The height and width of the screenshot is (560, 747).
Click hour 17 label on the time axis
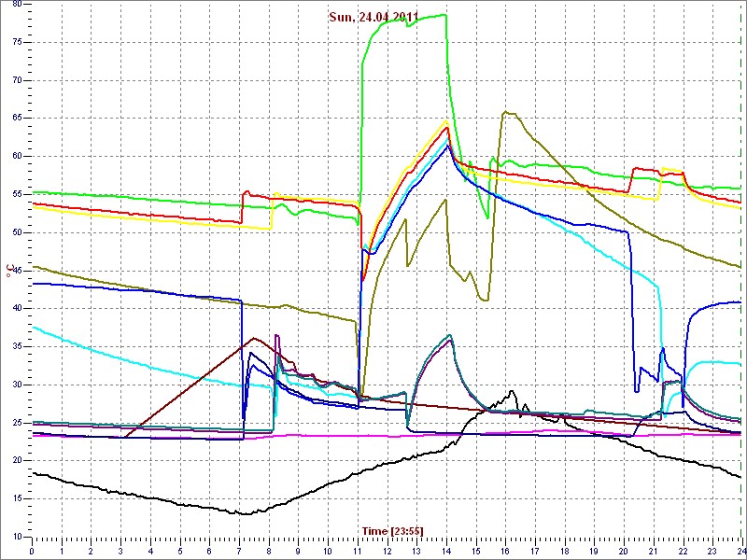(534, 552)
